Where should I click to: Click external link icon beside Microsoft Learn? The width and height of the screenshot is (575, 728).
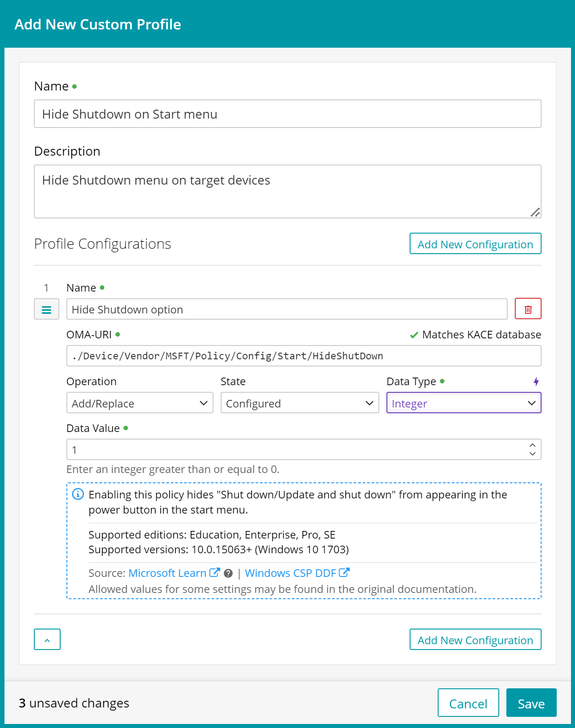214,572
